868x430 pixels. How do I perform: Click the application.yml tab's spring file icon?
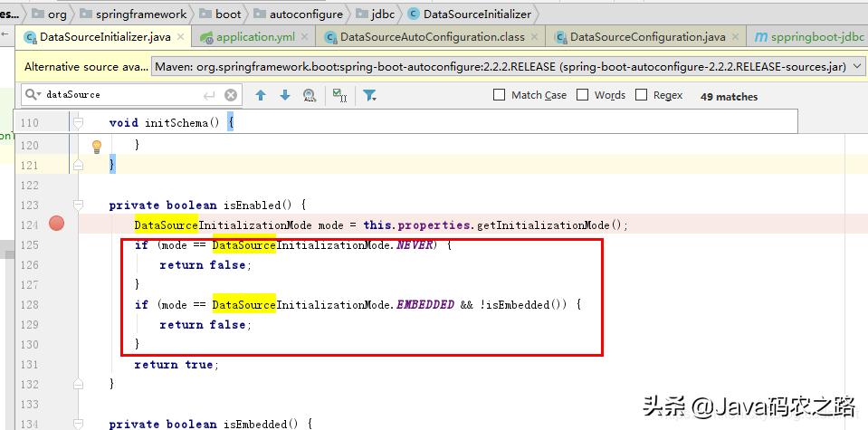click(206, 38)
